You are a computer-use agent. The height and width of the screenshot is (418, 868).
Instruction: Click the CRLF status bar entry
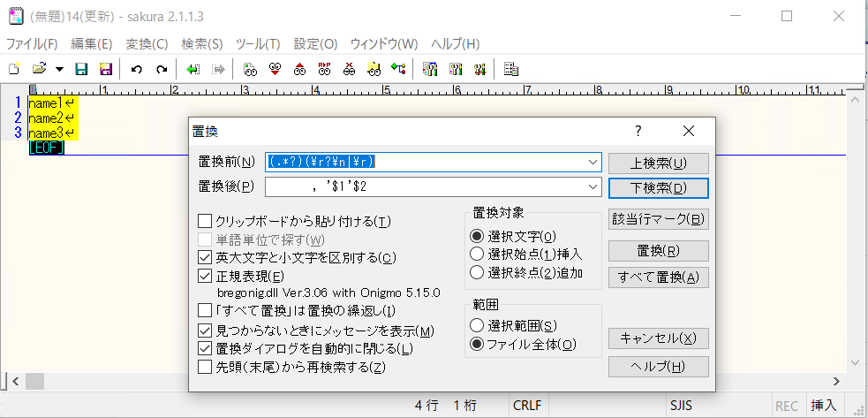527,406
